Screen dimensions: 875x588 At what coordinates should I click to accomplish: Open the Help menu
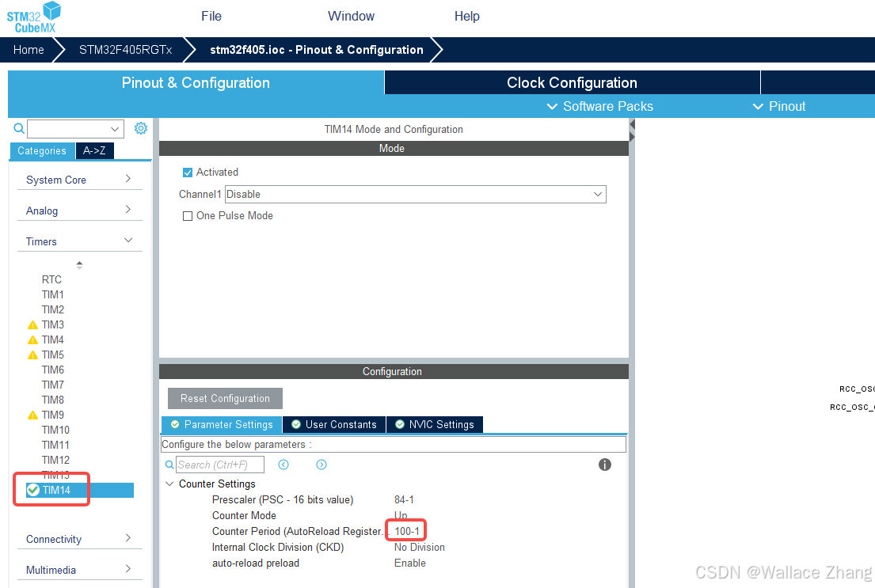pyautogui.click(x=467, y=16)
